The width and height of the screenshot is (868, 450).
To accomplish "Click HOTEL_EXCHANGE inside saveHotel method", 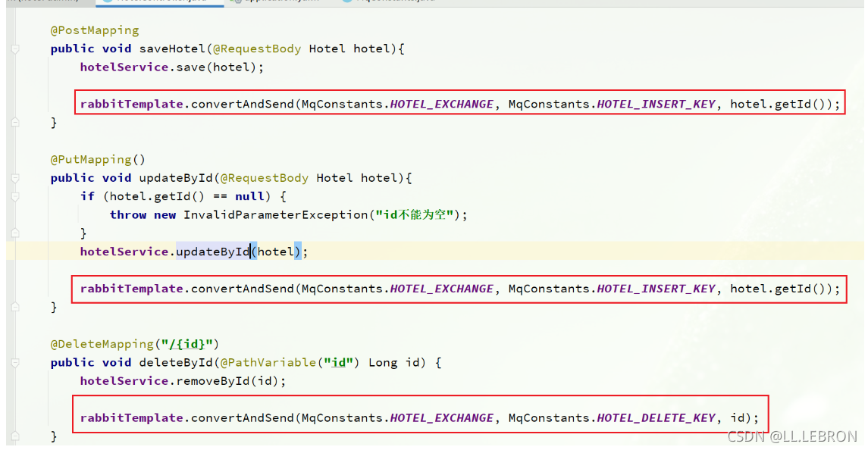I will [442, 104].
